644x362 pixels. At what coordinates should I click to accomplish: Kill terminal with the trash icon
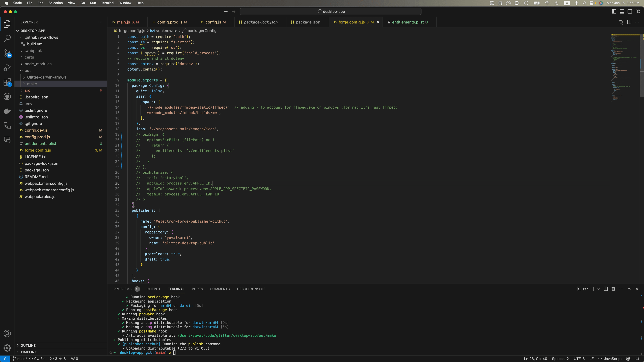point(613,289)
